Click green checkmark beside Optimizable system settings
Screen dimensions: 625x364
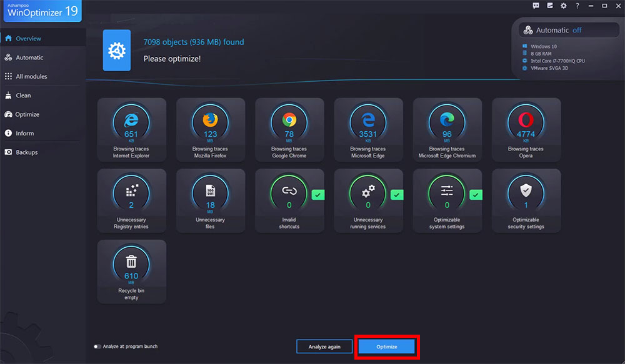tap(476, 195)
